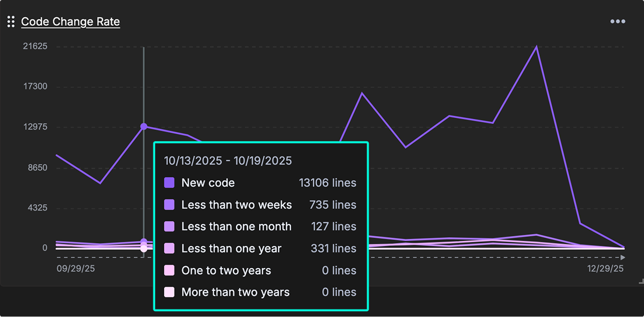Click the New code legend swatch

pos(169,183)
